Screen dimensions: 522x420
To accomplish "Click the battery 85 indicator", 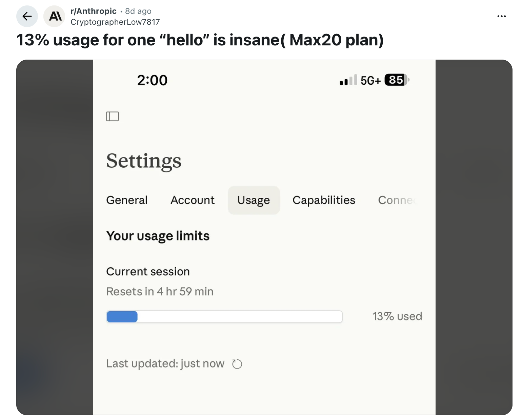I will tap(396, 80).
